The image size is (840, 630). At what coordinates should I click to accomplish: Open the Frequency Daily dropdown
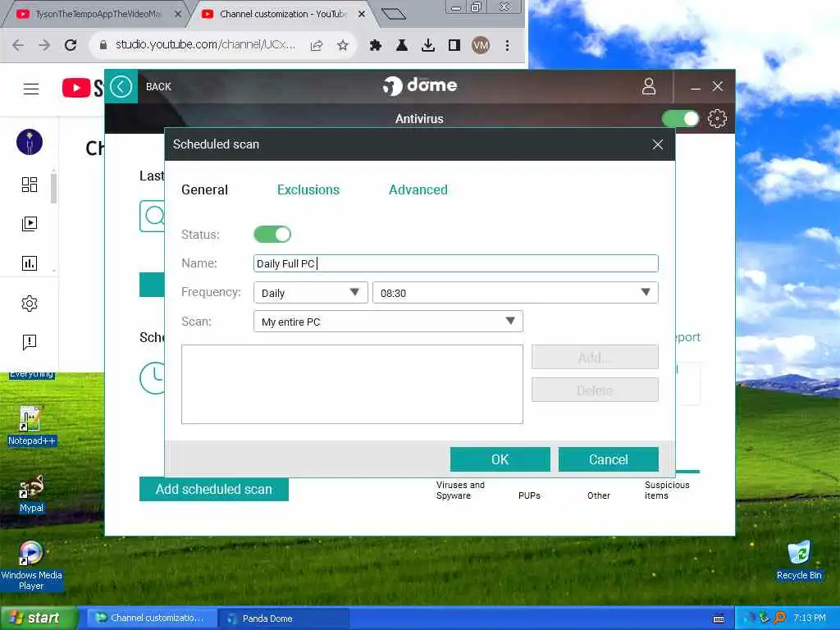tap(311, 293)
